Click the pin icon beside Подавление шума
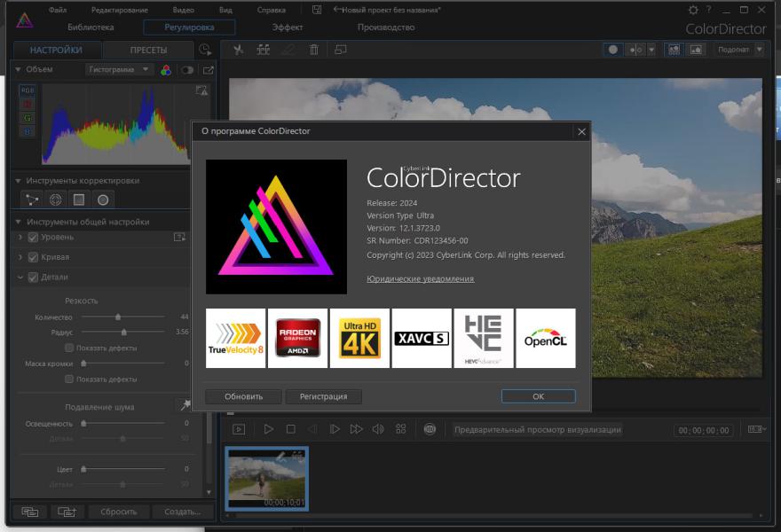The image size is (781, 532). tap(185, 405)
